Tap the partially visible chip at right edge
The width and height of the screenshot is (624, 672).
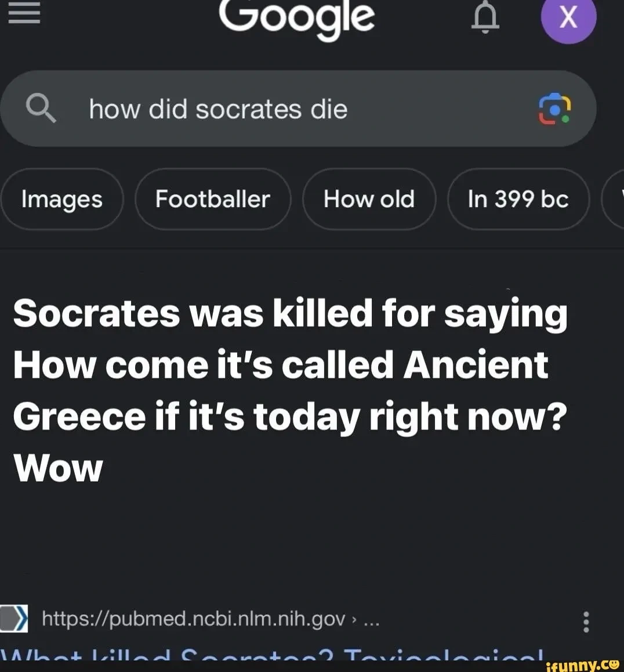click(x=615, y=199)
